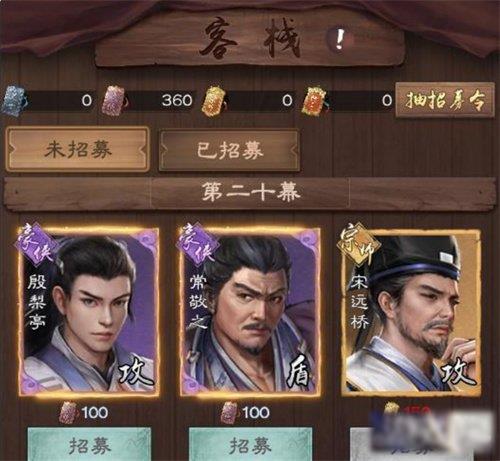Select the 常敬之 character portrait
Screen dimensions: 500x461
[250, 311]
